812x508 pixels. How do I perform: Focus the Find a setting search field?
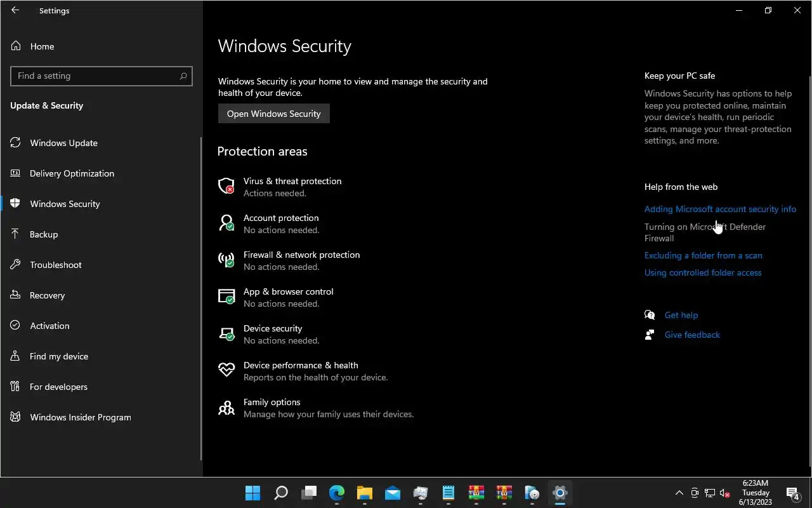pos(101,76)
